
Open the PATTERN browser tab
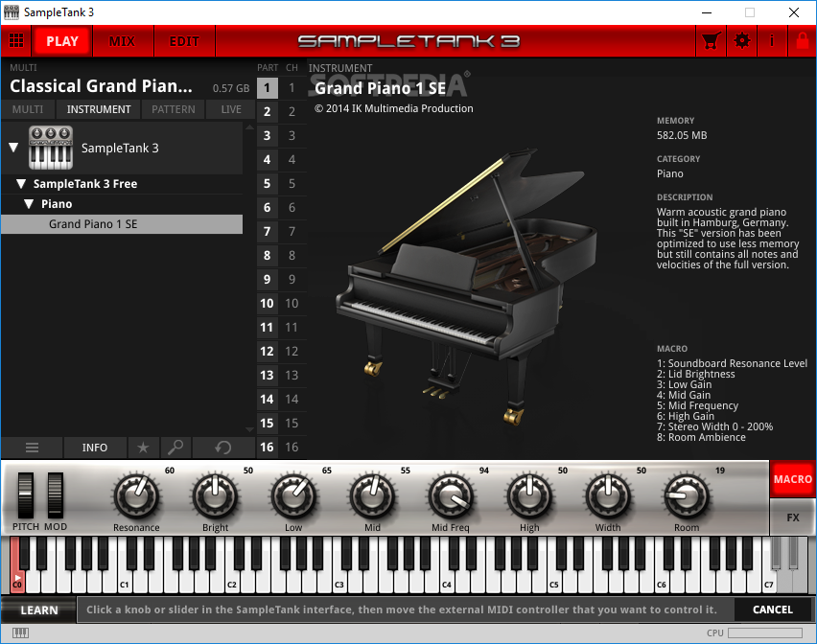click(174, 109)
